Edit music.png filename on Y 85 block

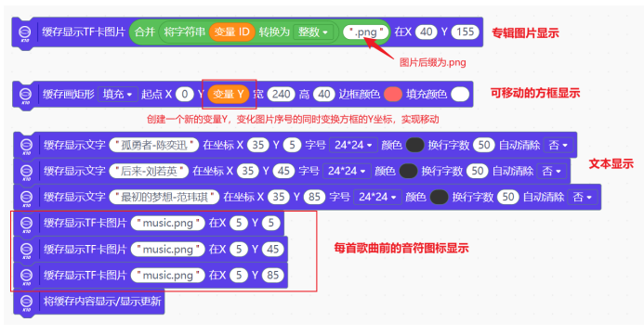(x=168, y=275)
